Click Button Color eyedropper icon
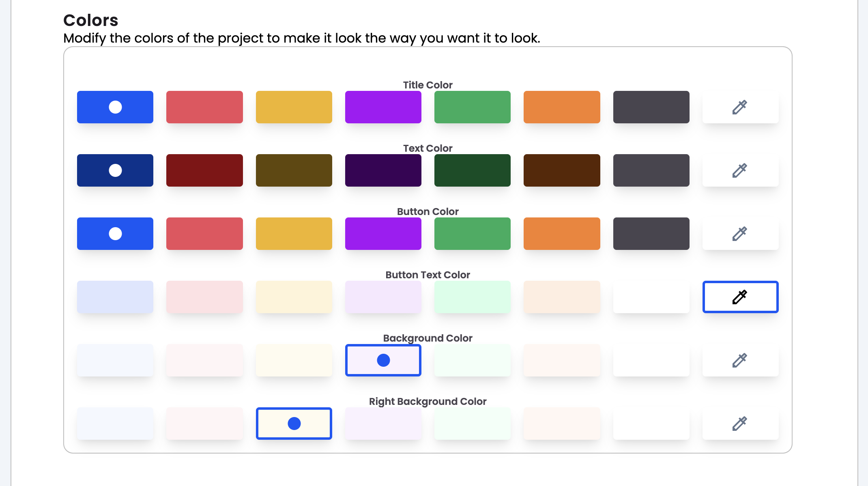The image size is (868, 486). 740,234
